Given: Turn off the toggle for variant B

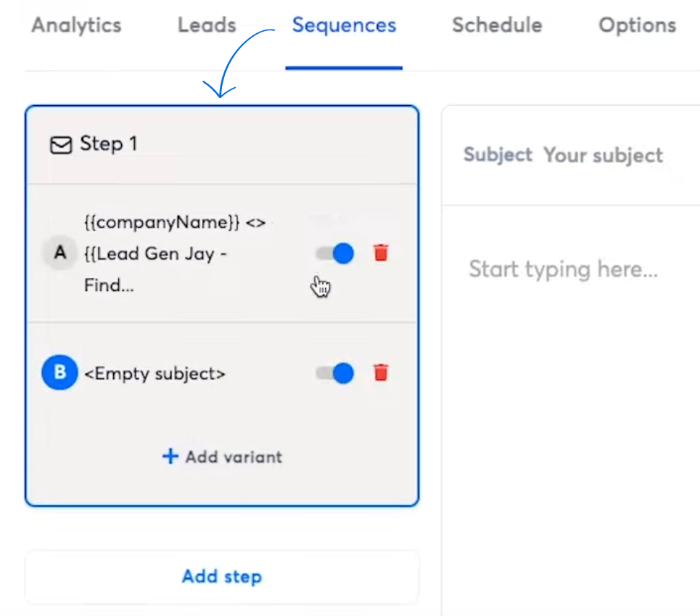Looking at the screenshot, I should (x=335, y=373).
